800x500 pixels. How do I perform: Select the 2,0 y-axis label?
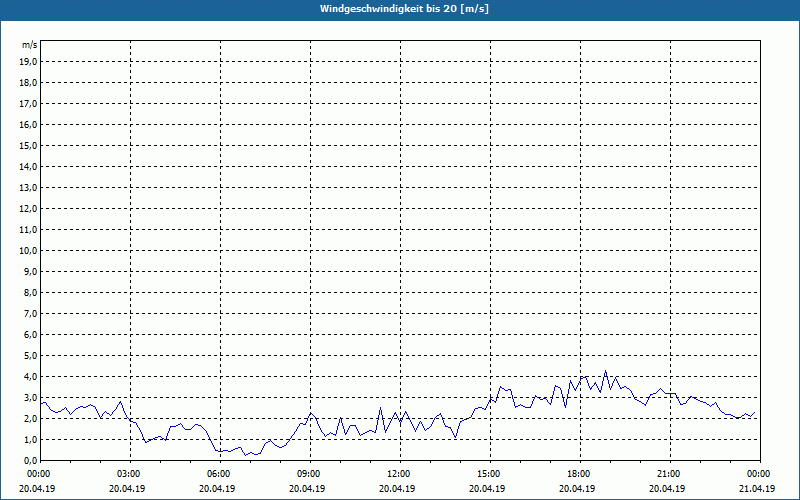tap(30, 418)
